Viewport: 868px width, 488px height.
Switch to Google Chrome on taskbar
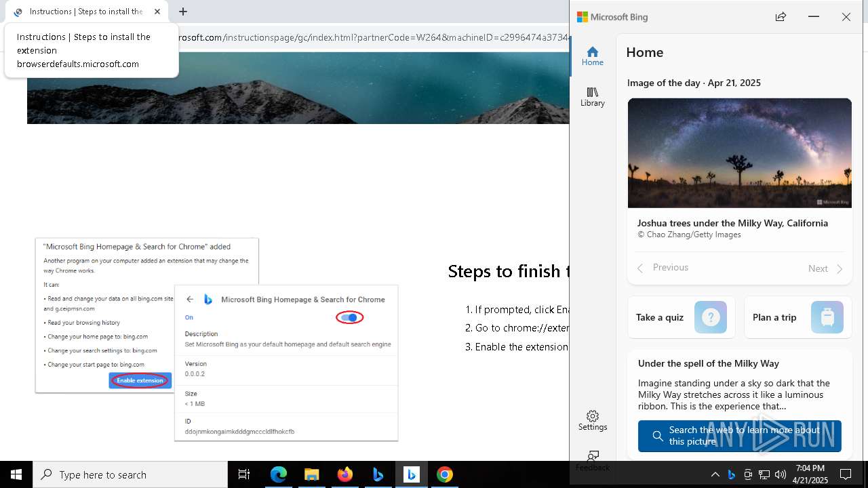444,474
